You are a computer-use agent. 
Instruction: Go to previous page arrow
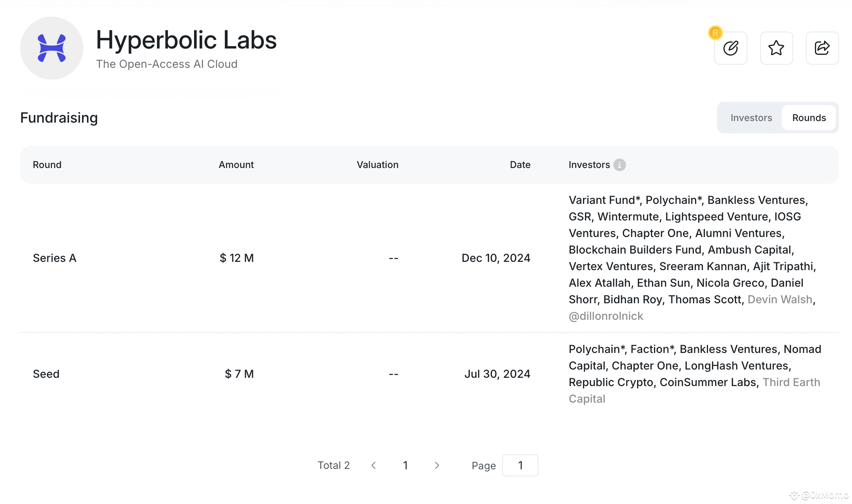click(x=374, y=465)
